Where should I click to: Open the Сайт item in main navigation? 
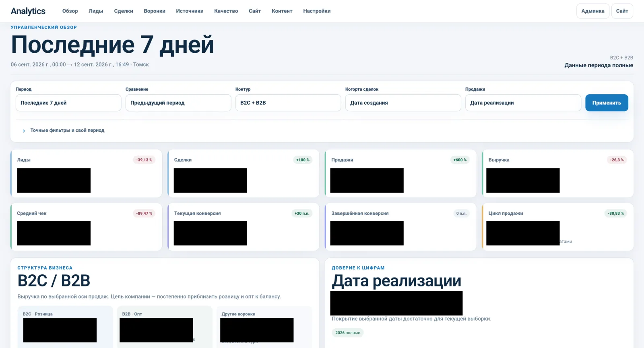click(255, 11)
